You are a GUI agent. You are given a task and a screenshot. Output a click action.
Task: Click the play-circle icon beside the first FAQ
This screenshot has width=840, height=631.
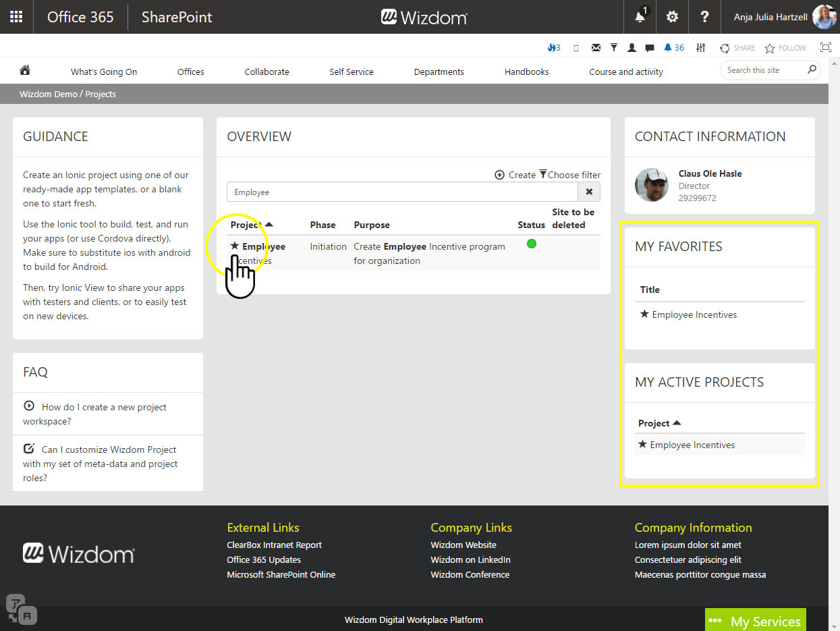coord(28,406)
